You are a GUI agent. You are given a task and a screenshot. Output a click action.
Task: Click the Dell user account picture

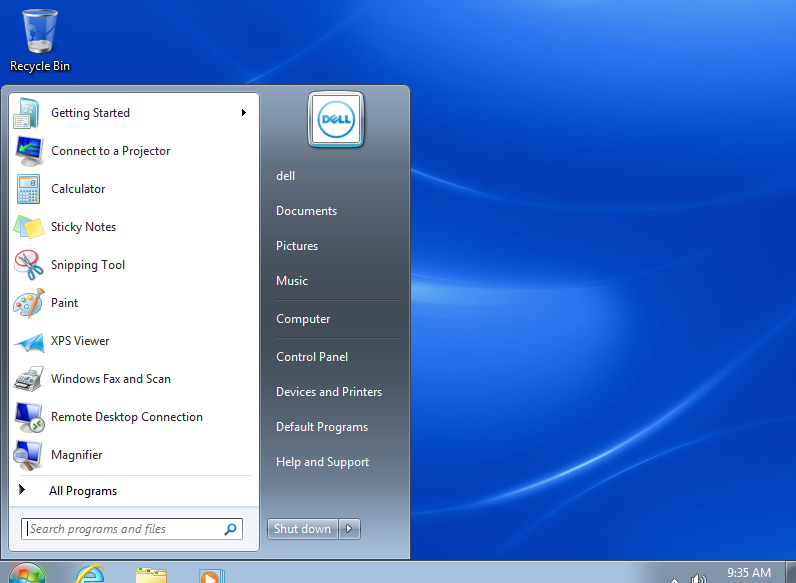(336, 119)
